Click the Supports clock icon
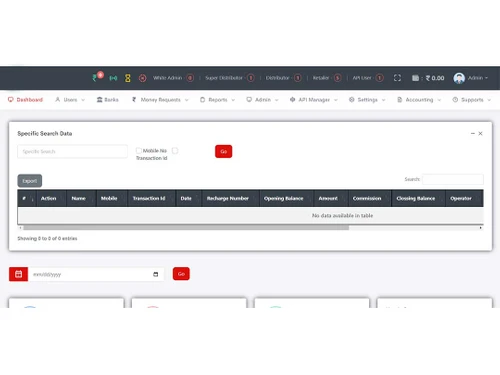Viewport: 500px width, 375px height. pos(455,100)
